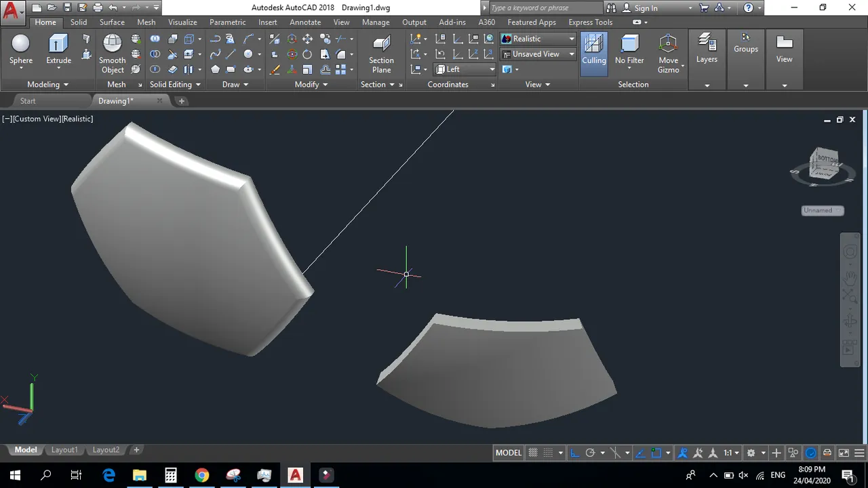Toggle Ortho mode in status bar
The width and height of the screenshot is (868, 488).
point(575,453)
